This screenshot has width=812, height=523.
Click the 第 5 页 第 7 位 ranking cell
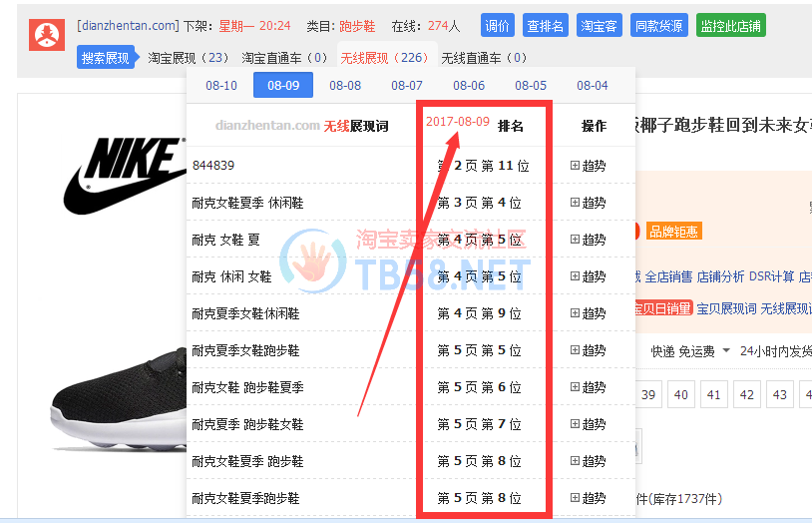pos(479,424)
